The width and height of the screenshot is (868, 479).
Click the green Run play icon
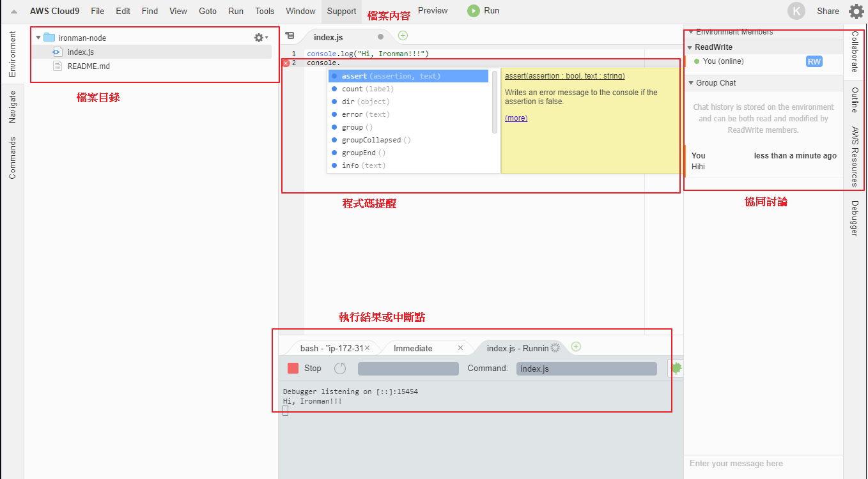pyautogui.click(x=473, y=11)
